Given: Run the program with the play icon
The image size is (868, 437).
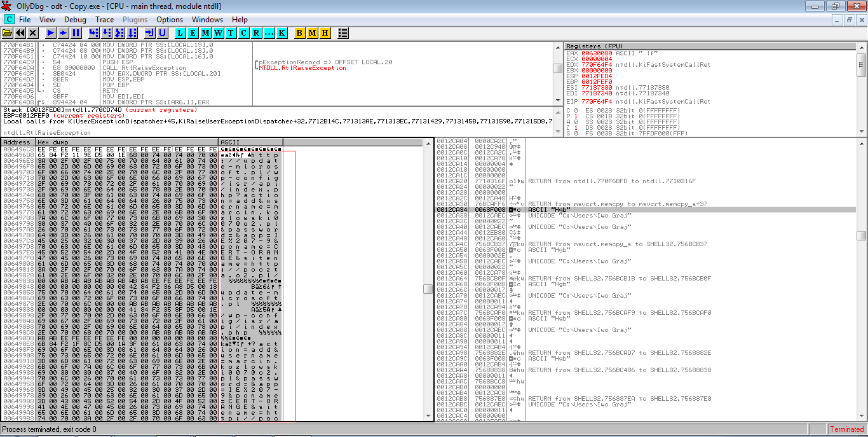Looking at the screenshot, I should (x=51, y=32).
